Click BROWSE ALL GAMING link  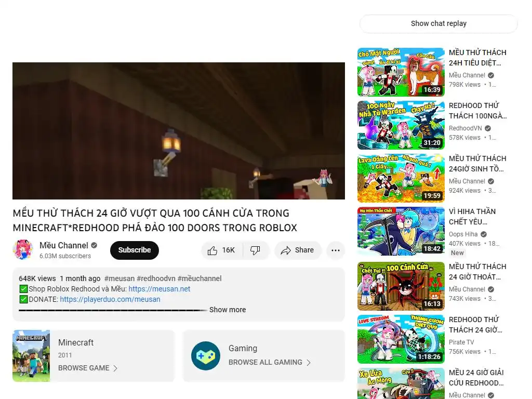[265, 362]
